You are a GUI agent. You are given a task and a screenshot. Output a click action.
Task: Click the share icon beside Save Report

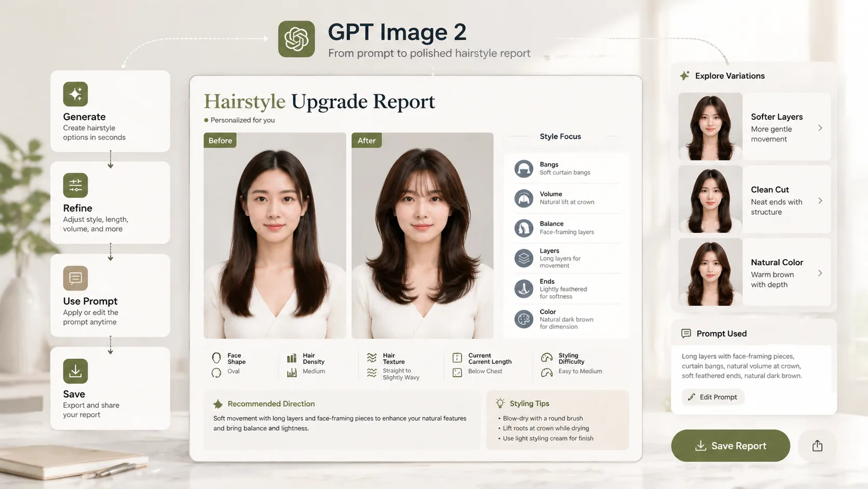pyautogui.click(x=818, y=445)
